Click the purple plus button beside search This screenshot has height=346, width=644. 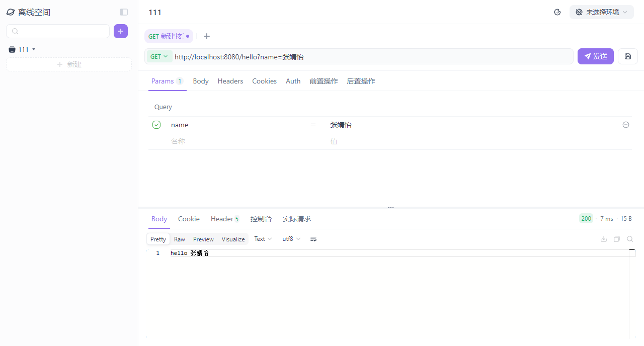(x=121, y=31)
